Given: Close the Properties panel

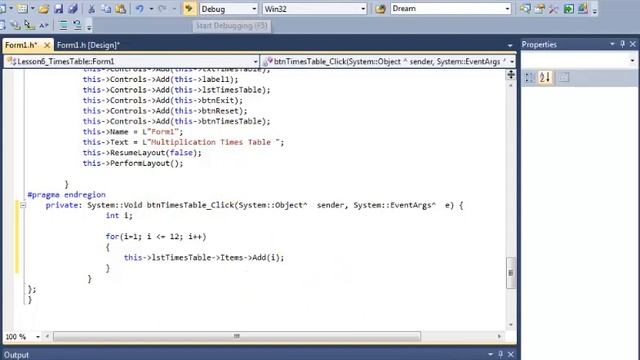Looking at the screenshot, I should pyautogui.click(x=633, y=44).
